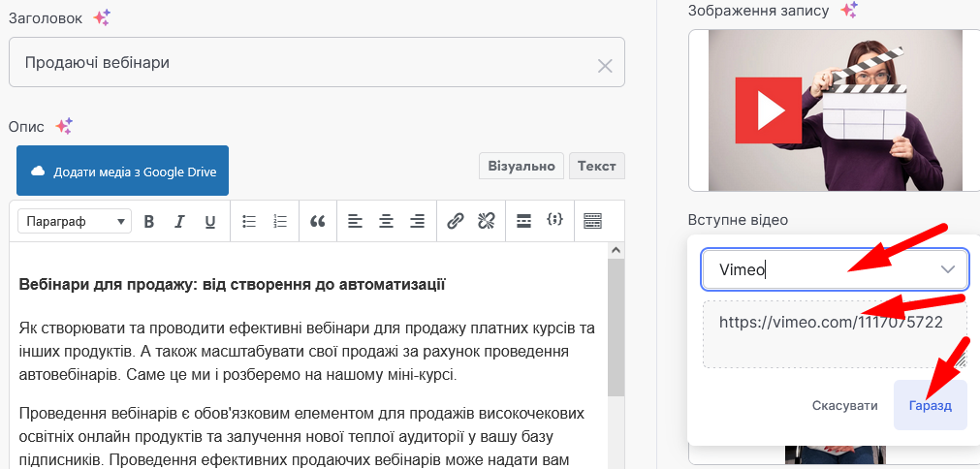Switch to the Текст editor tab
This screenshot has width=980, height=469.
point(597,166)
